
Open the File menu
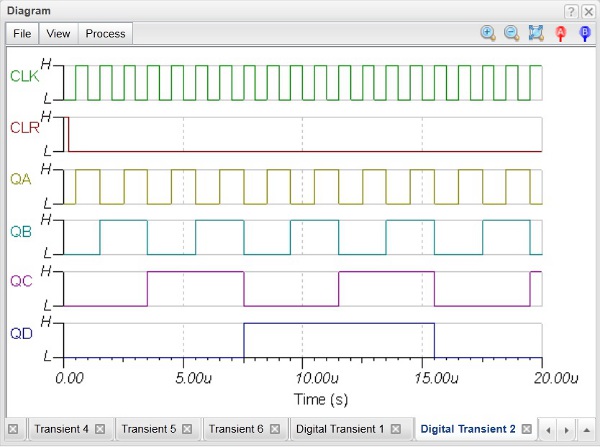tap(22, 34)
